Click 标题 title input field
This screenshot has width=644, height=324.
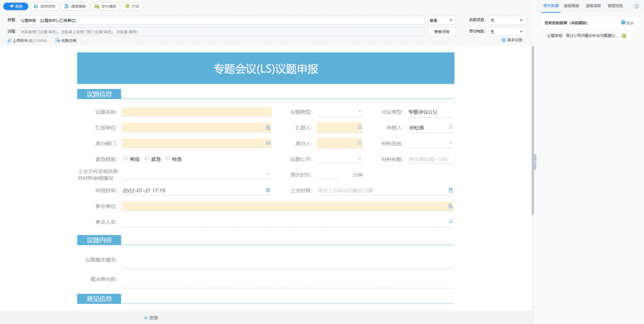[x=221, y=20]
